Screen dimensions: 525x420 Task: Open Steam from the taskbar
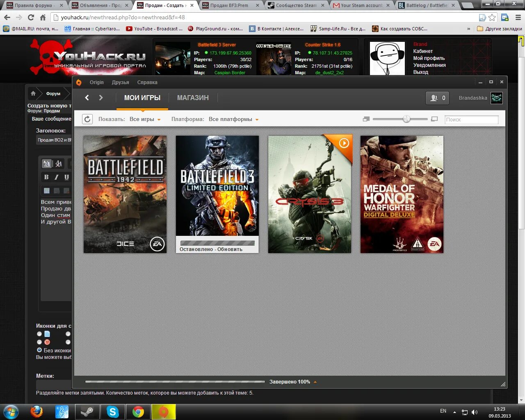(87, 412)
